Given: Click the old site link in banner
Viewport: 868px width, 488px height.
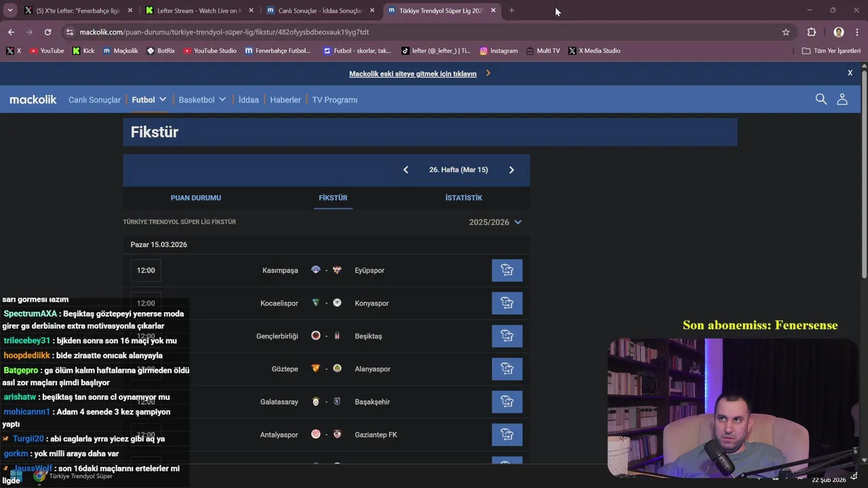Looking at the screenshot, I should pyautogui.click(x=413, y=73).
